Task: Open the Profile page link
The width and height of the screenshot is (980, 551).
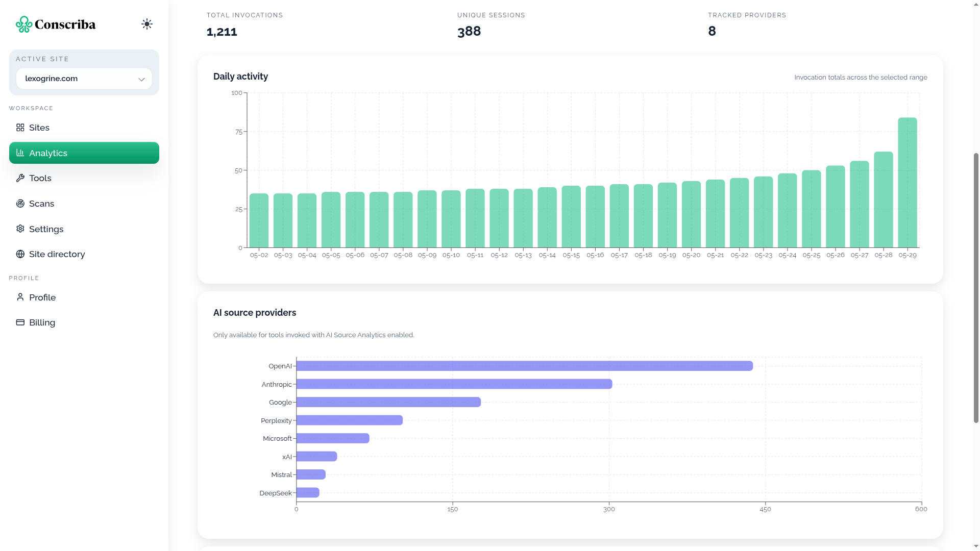Action: click(x=84, y=297)
